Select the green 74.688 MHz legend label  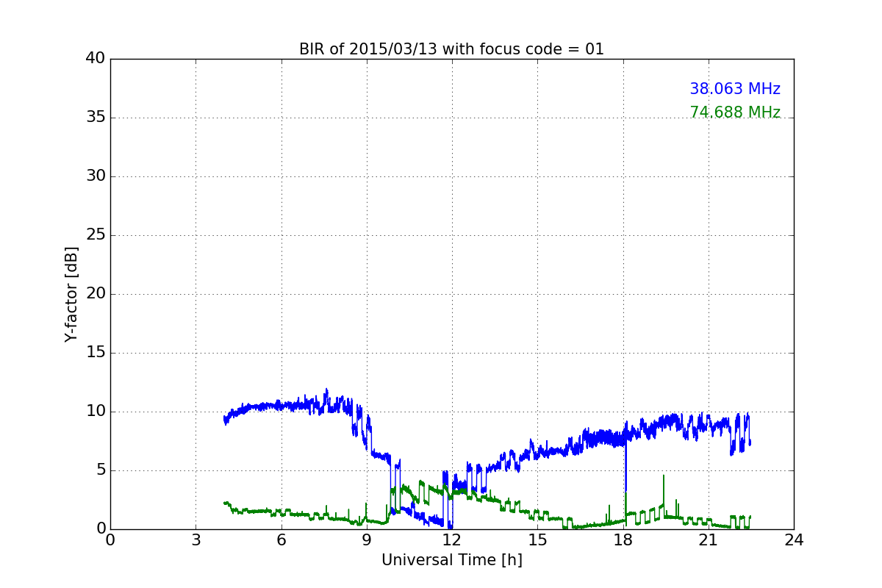pos(735,112)
